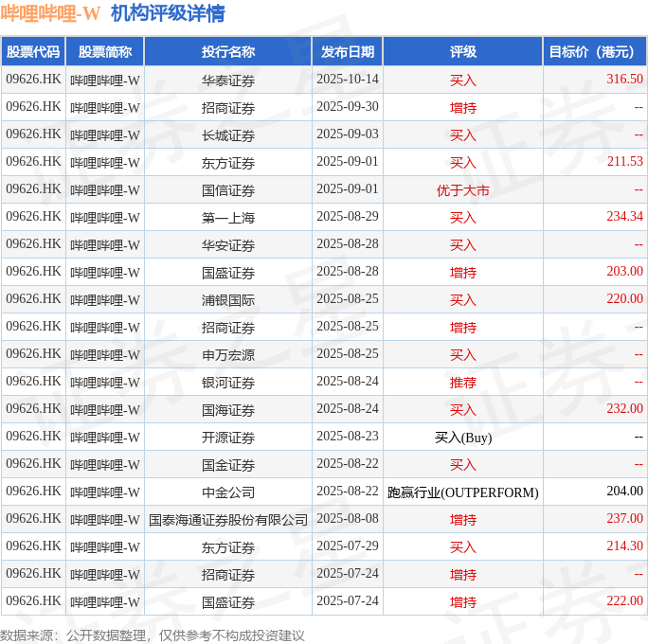Select the 华泰证券 cell
This screenshot has height=644, width=648.
[228, 80]
